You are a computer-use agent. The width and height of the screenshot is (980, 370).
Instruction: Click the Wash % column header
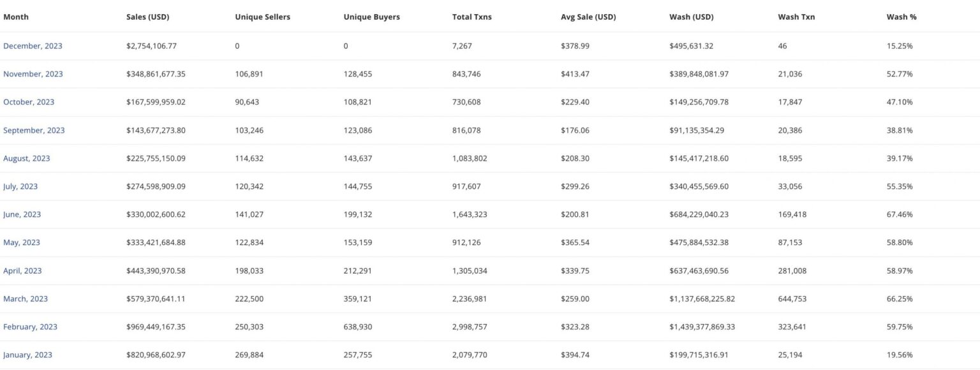901,17
